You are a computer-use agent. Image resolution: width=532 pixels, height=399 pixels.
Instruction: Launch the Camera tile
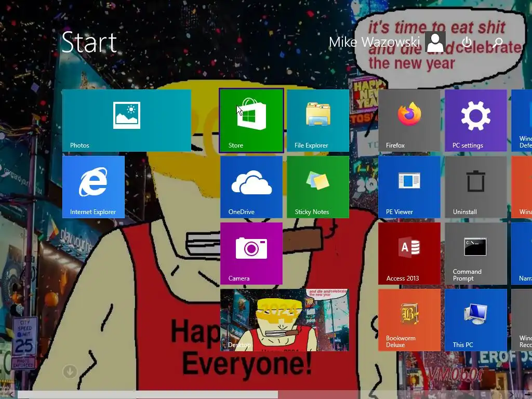(251, 254)
